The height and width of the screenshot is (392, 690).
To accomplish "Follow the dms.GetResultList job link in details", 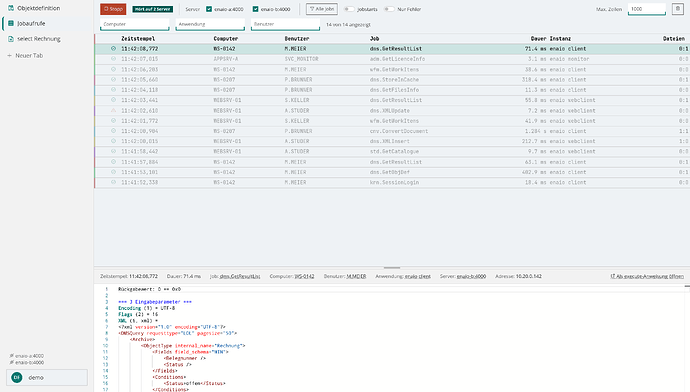I will coord(240,276).
